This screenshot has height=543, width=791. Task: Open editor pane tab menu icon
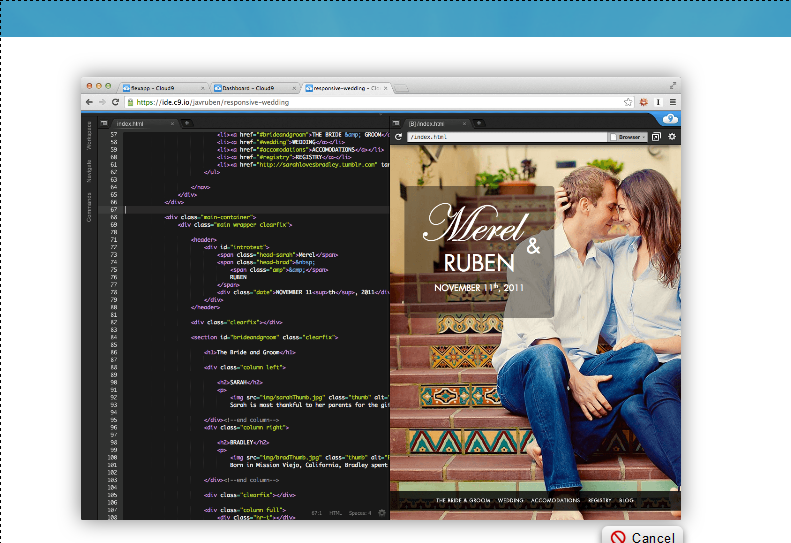pos(104,123)
